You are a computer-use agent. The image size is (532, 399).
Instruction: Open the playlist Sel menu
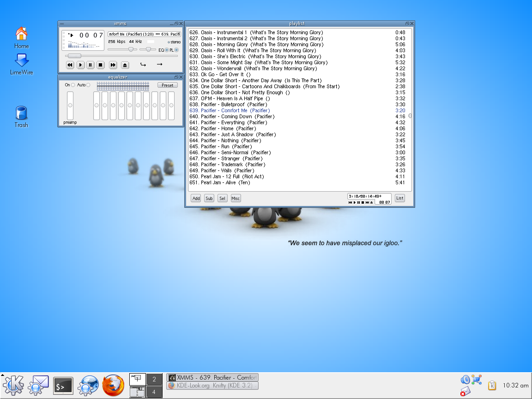222,199
